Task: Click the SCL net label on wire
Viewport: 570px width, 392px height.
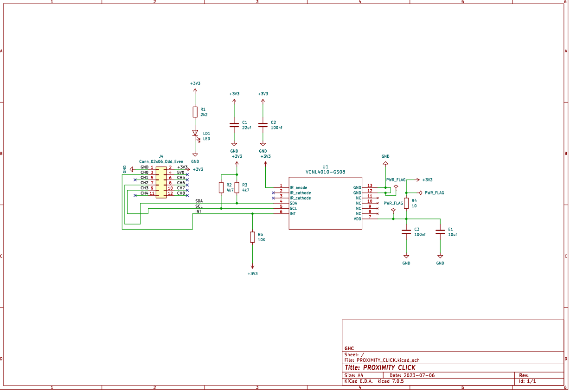Action: (199, 206)
